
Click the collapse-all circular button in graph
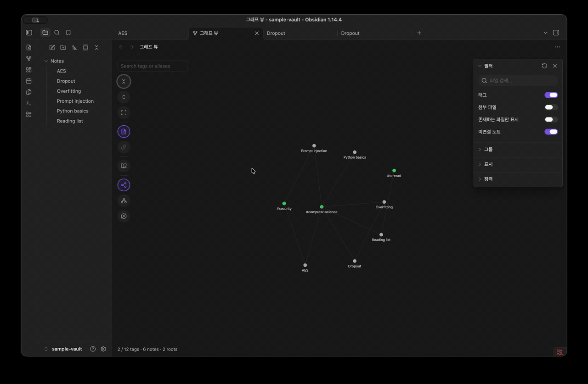(x=124, y=82)
